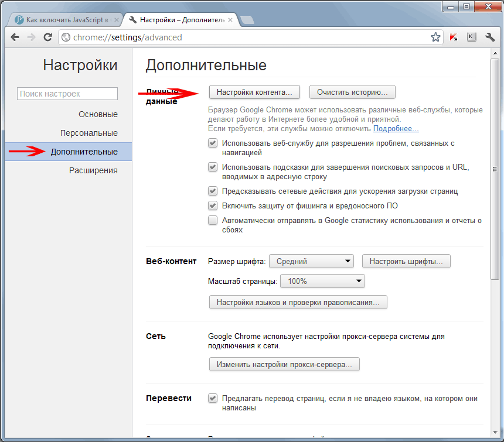Click the Сеть section heading

coord(155,336)
